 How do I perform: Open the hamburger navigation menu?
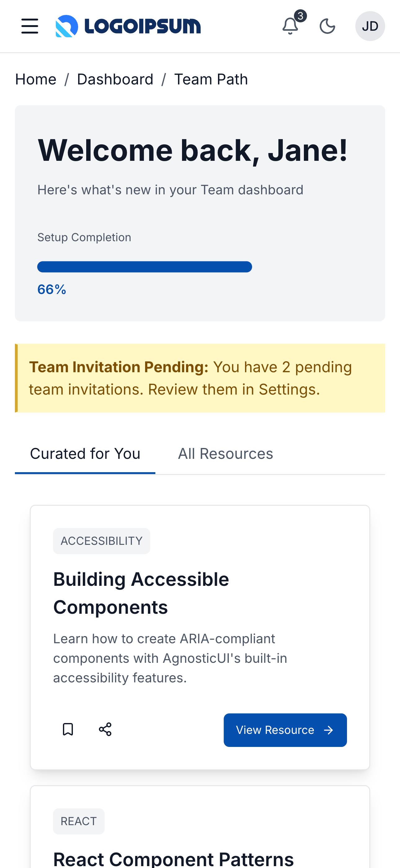tap(30, 26)
